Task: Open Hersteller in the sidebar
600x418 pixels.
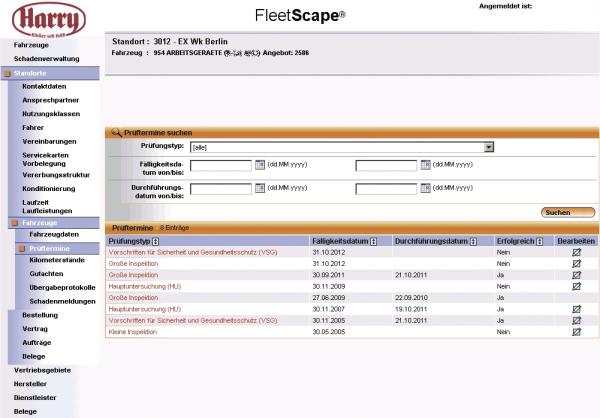Action: 30,384
